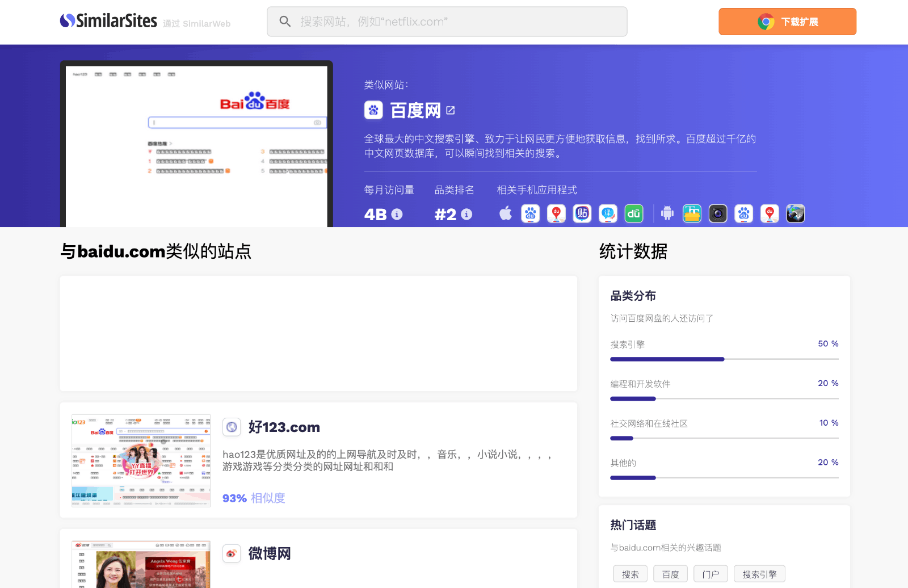The image size is (908, 588).
Task: Select the 百度 topic tag
Action: [670, 574]
